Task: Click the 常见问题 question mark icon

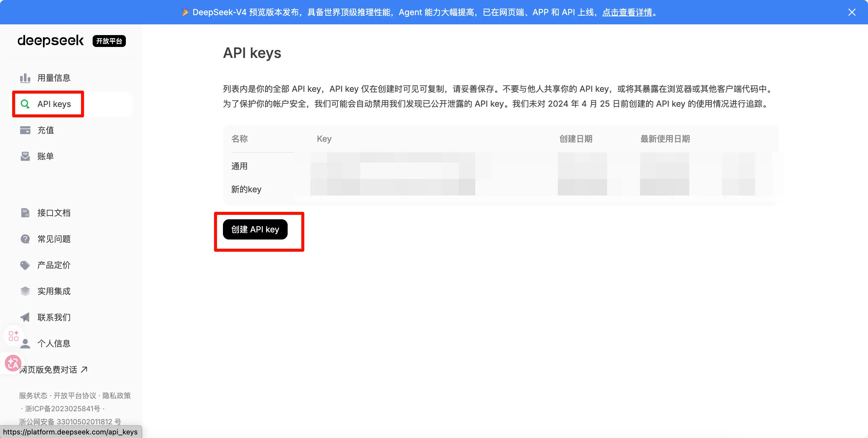Action: [25, 239]
